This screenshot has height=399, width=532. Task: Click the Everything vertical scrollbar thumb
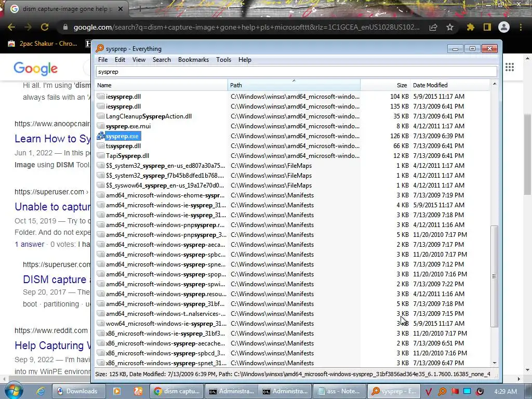pyautogui.click(x=495, y=276)
